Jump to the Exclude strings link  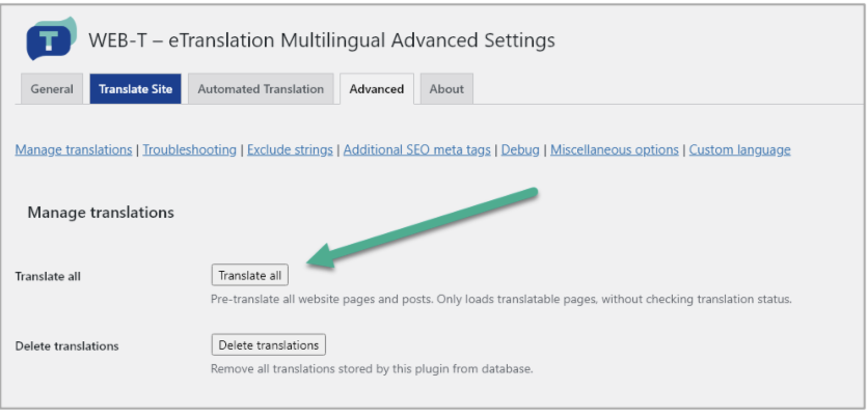290,150
